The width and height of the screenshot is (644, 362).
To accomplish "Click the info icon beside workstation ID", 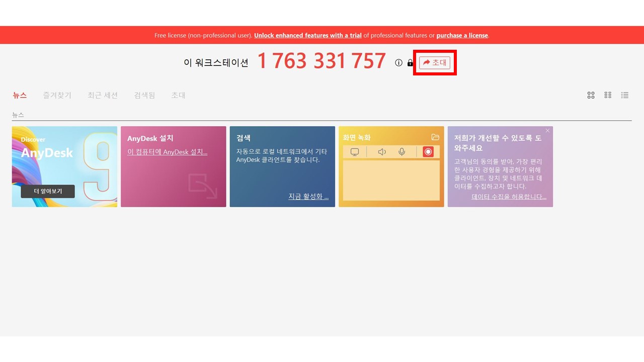I will click(399, 63).
